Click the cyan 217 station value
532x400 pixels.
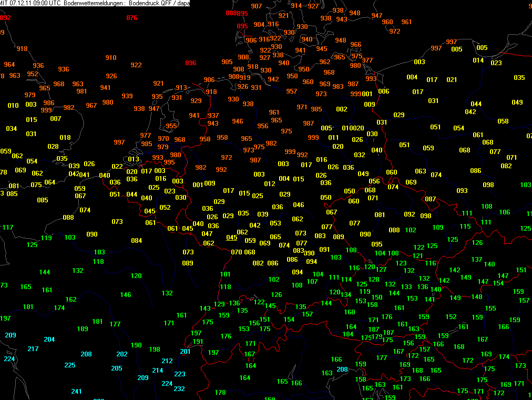pos(33,349)
